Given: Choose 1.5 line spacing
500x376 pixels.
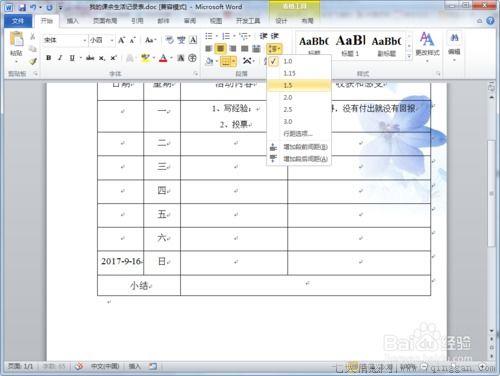Looking at the screenshot, I should [299, 85].
